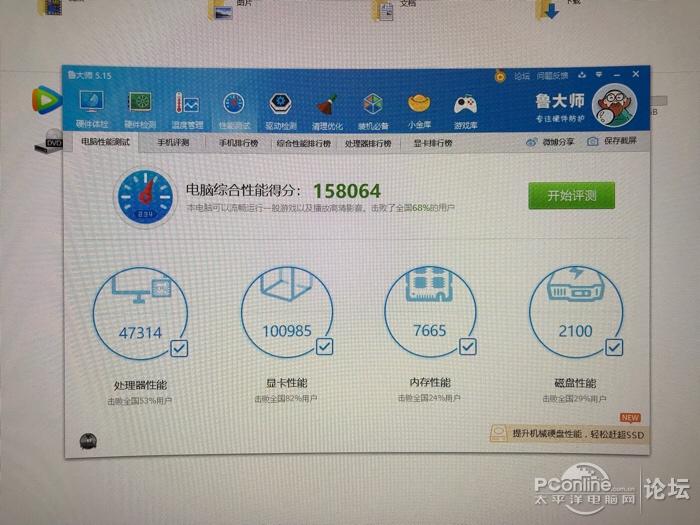Open the video folder on desktop
Screen dimensions: 700x525
51,7
